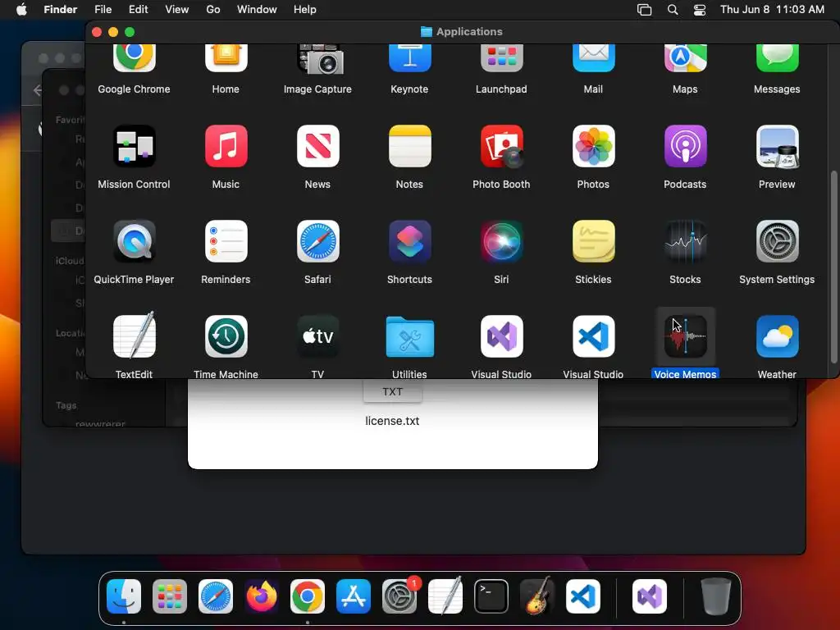Click the date and time in menu bar
Viewport: 840px width, 630px height.
click(x=772, y=10)
